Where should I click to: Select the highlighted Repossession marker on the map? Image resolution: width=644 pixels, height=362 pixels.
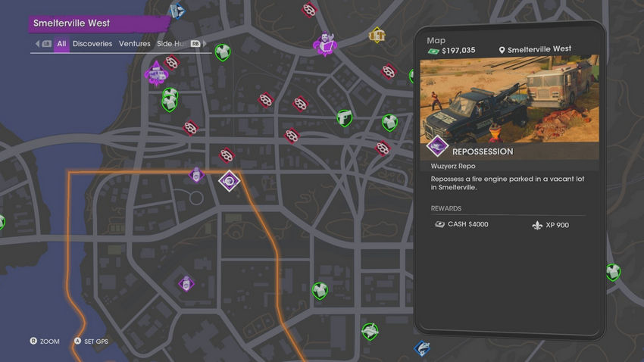tap(229, 180)
